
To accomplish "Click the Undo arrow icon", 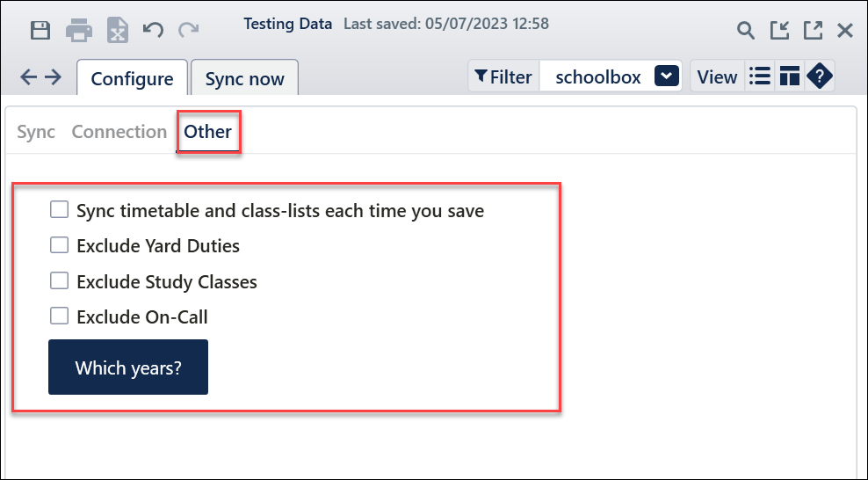I will [x=153, y=30].
